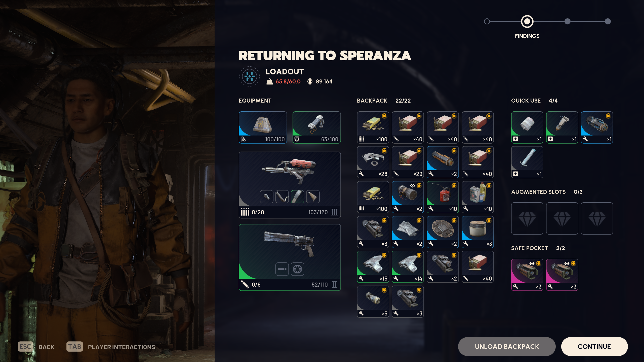Viewport: 644px width, 362px height.
Task: Go to the Findings progress step
Action: (x=527, y=22)
